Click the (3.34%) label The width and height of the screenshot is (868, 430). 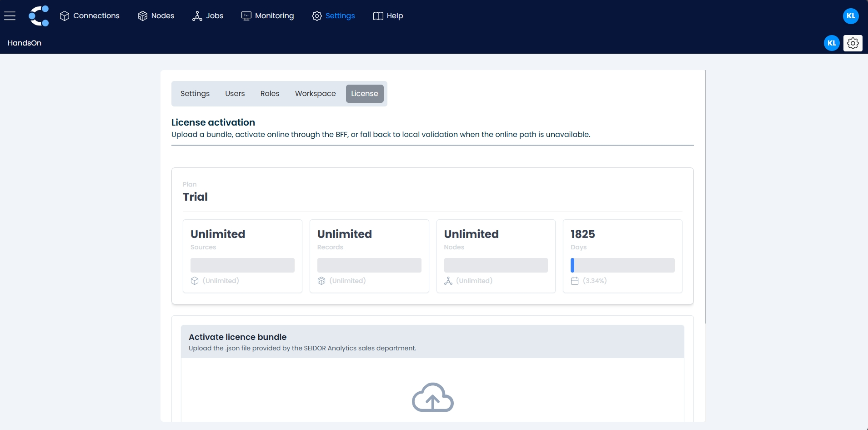pyautogui.click(x=595, y=281)
